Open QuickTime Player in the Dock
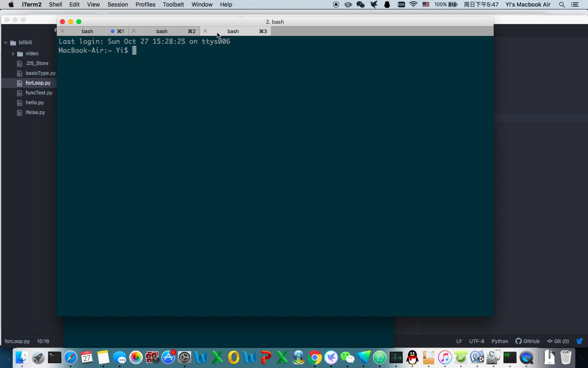Screen dimensions: 588x368 click(x=527, y=358)
